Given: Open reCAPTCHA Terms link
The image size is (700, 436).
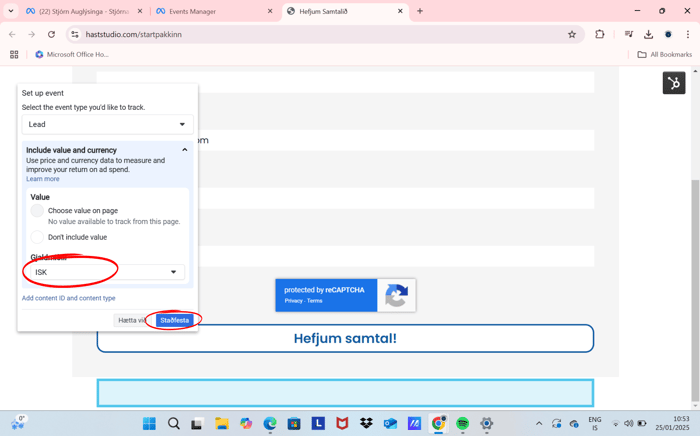Looking at the screenshot, I should [315, 301].
